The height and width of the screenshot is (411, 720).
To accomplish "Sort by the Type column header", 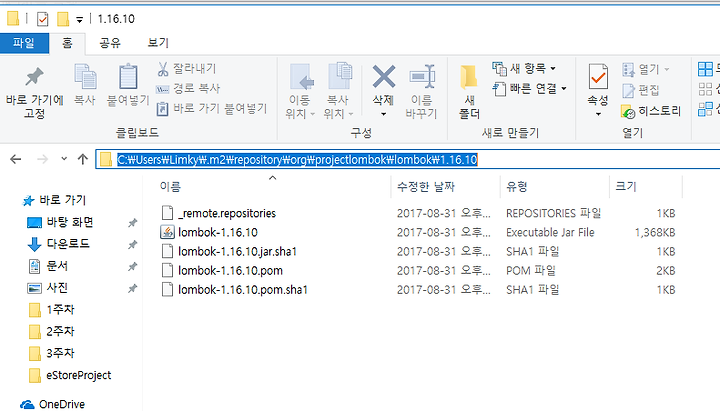I will coord(555,186).
